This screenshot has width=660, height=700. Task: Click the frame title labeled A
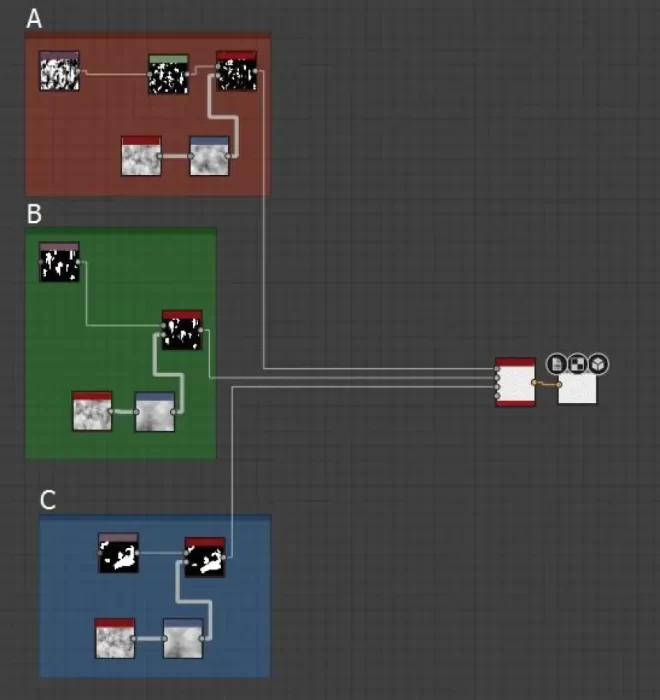pos(34,19)
